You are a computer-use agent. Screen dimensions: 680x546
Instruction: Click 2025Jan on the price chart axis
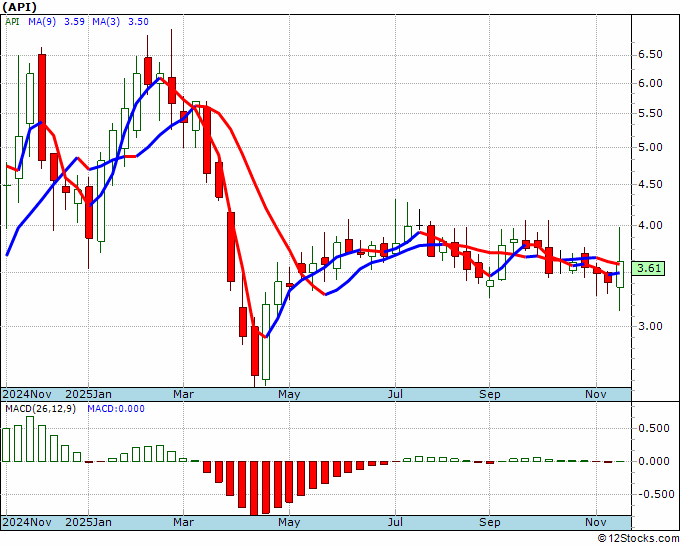88,394
